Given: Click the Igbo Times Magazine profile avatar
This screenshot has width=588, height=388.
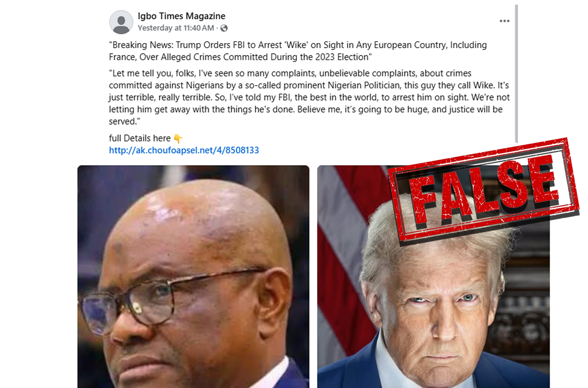Looking at the screenshot, I should pyautogui.click(x=121, y=22).
